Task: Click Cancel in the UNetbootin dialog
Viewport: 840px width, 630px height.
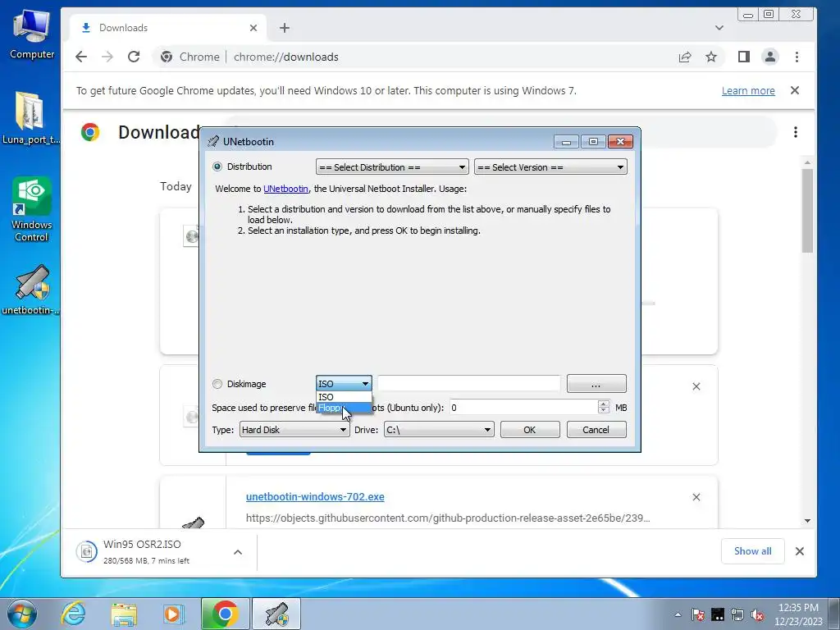Action: tap(596, 430)
